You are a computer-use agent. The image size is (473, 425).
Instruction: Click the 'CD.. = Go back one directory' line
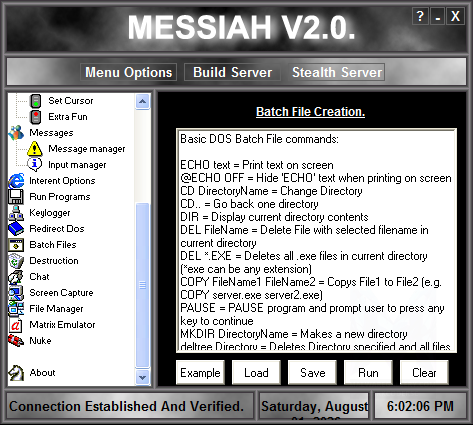(249, 204)
